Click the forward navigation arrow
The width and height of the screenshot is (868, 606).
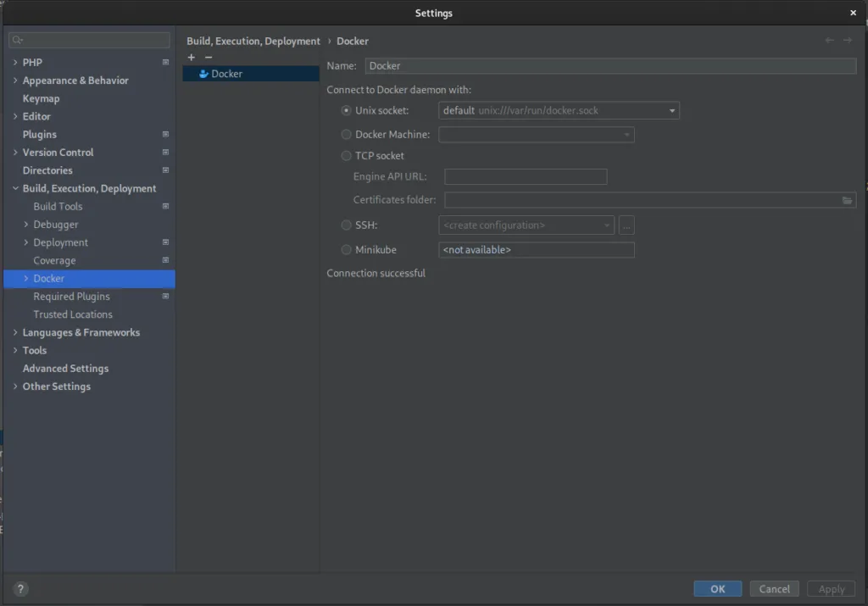point(847,40)
